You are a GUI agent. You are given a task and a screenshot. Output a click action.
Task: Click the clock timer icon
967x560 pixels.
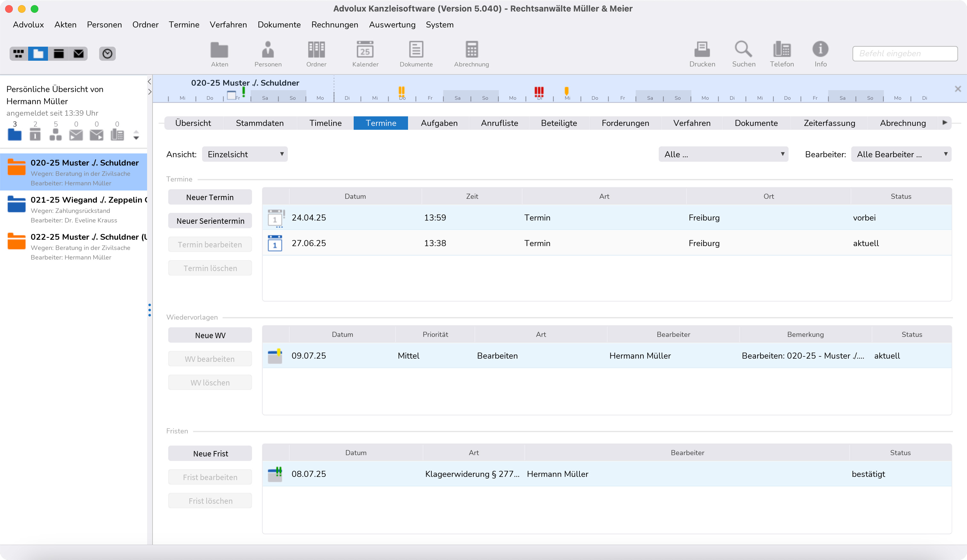click(107, 54)
